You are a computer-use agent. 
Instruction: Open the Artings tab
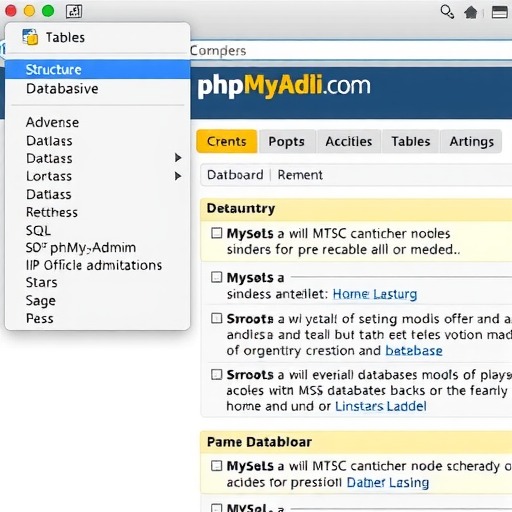click(x=471, y=141)
